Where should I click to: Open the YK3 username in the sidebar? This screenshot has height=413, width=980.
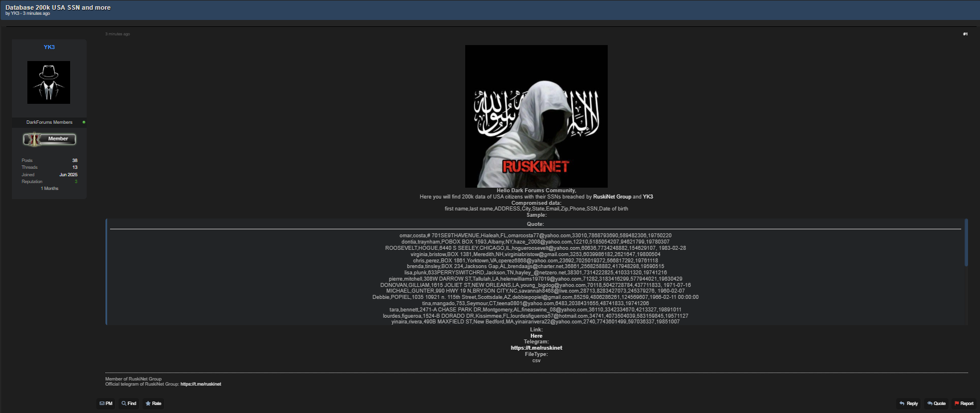(x=50, y=47)
